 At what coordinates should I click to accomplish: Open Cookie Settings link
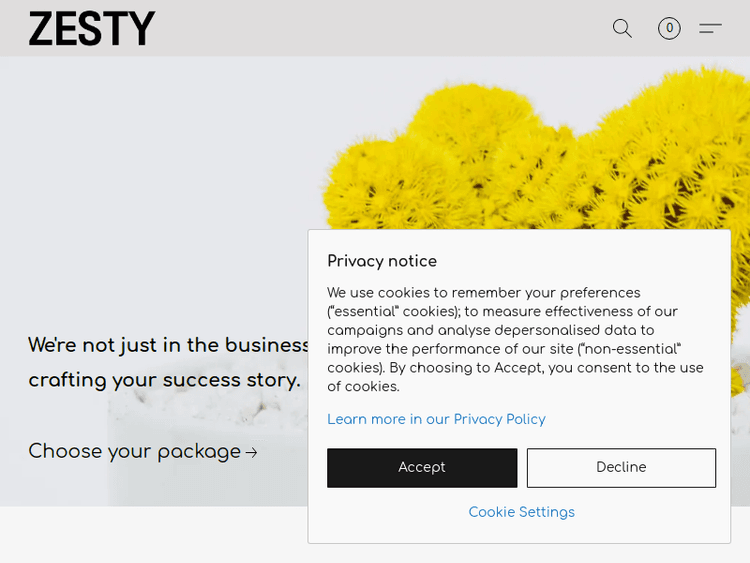[x=521, y=512]
